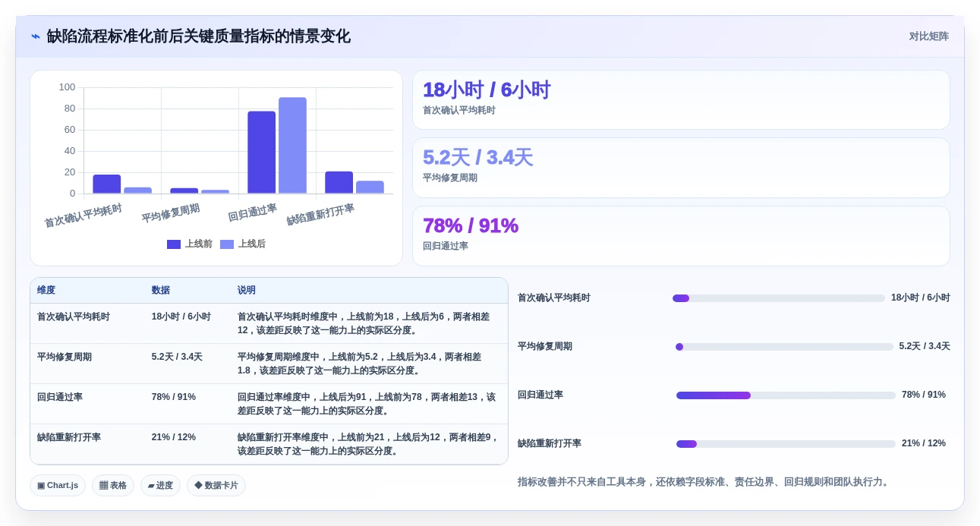
Task: Click the 上线前 bar for 首次确认平均耗时
Action: (107, 184)
